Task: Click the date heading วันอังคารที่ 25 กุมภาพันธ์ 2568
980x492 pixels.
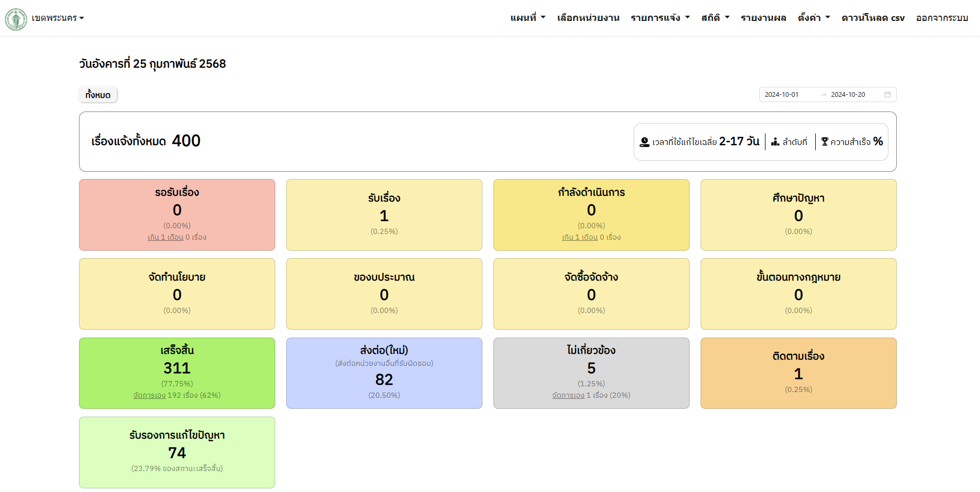Action: point(152,64)
